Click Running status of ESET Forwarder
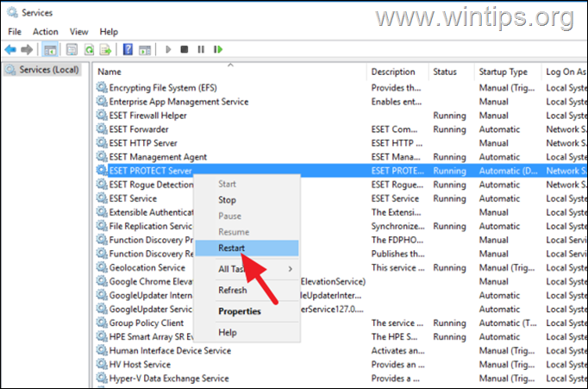The image size is (588, 389). point(449,129)
